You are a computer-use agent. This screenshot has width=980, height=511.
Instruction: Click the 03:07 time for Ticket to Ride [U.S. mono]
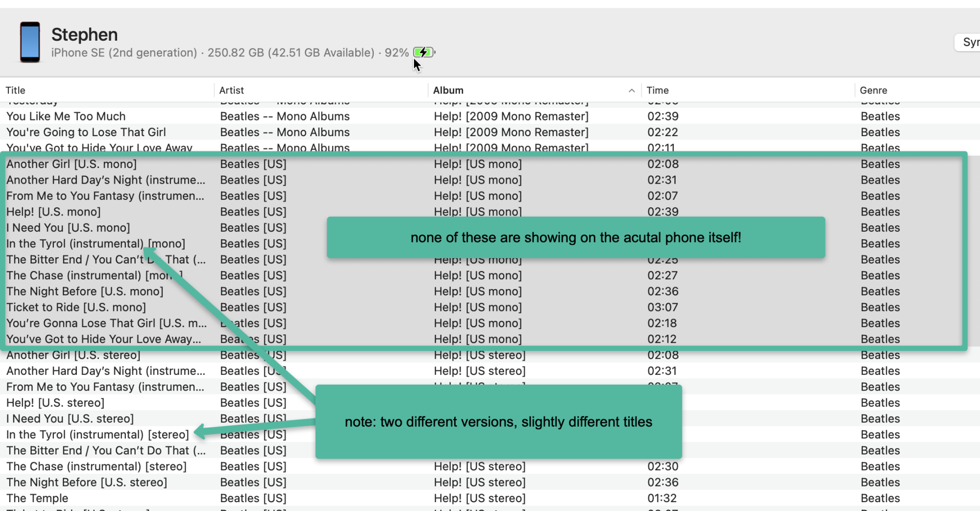coord(663,307)
